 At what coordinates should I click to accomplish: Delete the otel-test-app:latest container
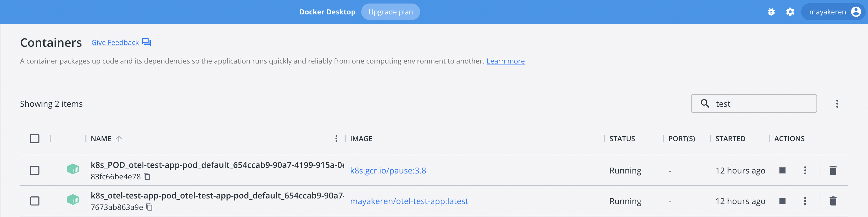(x=833, y=201)
